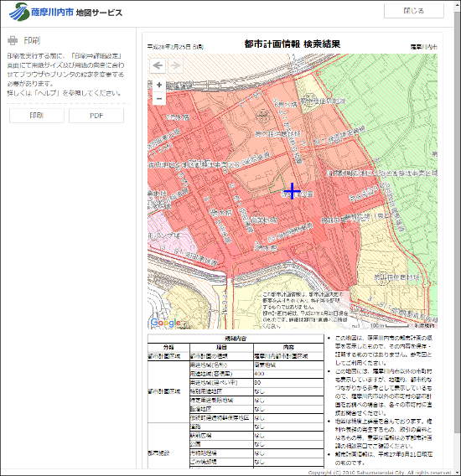This screenshot has width=461, height=476.
Task: Select the 特定用途制限地域 table cell
Action: (x=221, y=400)
